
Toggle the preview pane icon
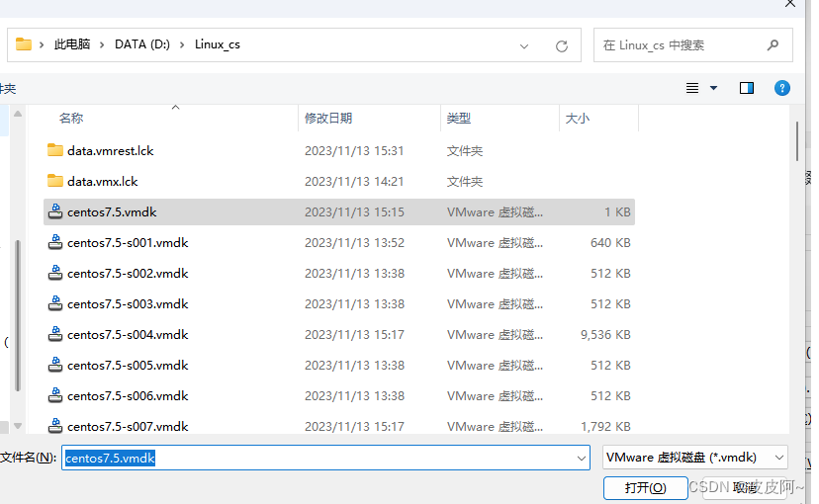[x=747, y=88]
